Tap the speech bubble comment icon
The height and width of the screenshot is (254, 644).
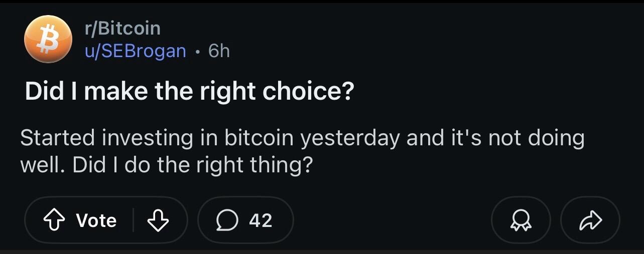click(227, 220)
